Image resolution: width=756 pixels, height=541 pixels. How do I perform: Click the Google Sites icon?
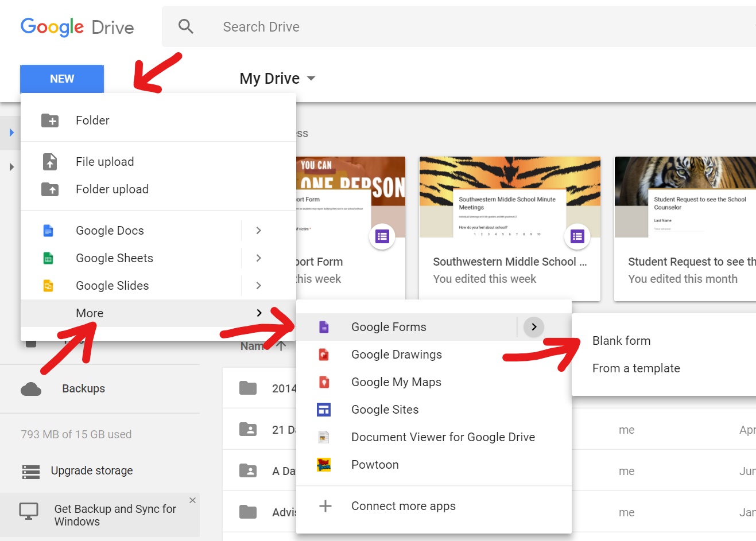tap(324, 410)
